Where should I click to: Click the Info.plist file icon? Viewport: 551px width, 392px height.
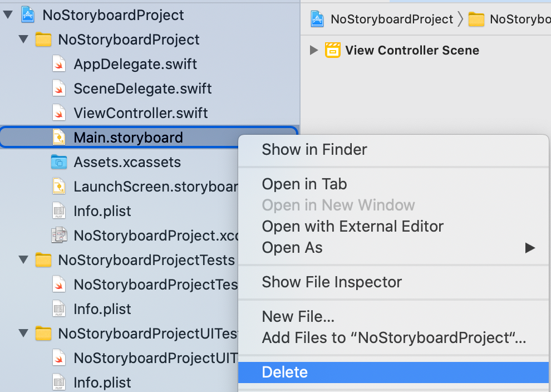59,210
